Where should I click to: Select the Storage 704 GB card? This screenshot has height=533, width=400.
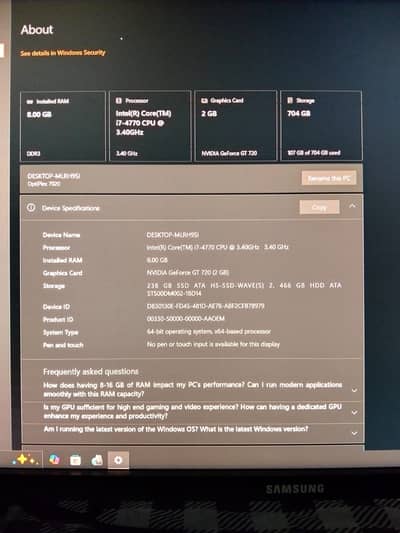pyautogui.click(x=321, y=125)
